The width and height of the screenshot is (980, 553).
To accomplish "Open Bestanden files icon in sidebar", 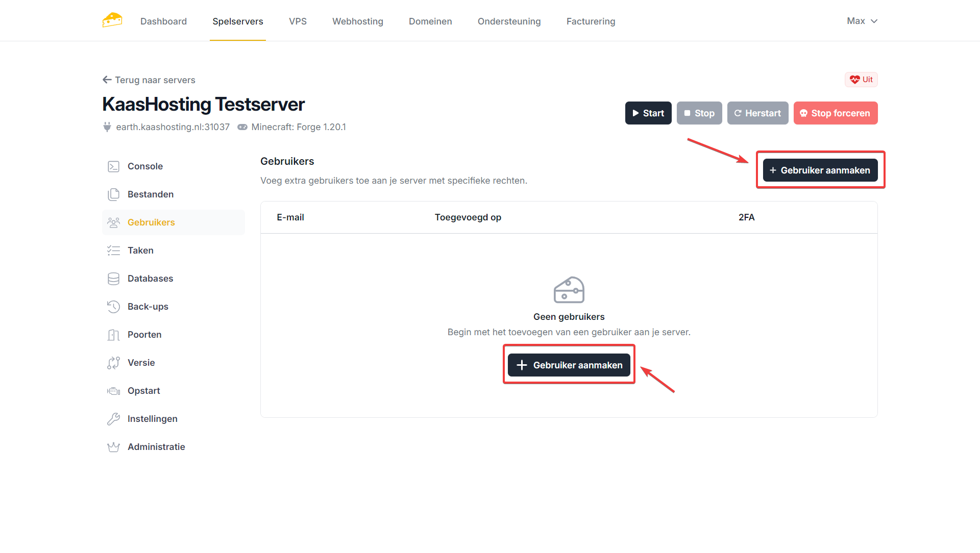I will click(x=113, y=194).
